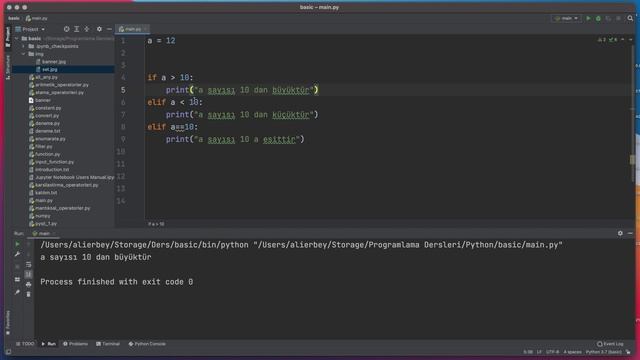The height and width of the screenshot is (360, 640).
Task: Open karsilastirma_operatorleri.py file
Action: pyautogui.click(x=67, y=185)
